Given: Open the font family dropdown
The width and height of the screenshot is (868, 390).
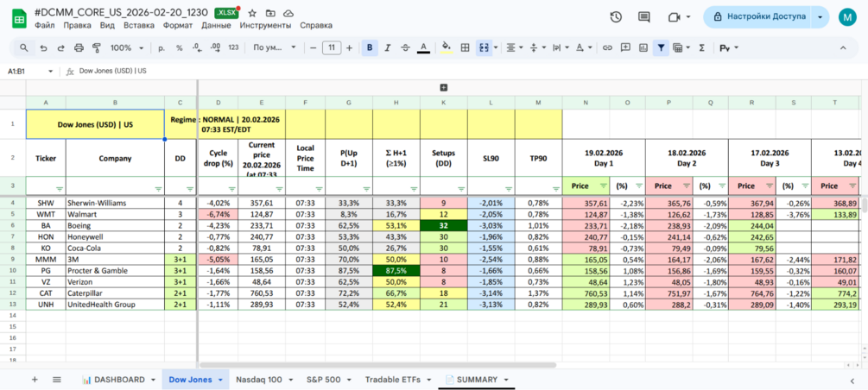Looking at the screenshot, I should point(275,48).
